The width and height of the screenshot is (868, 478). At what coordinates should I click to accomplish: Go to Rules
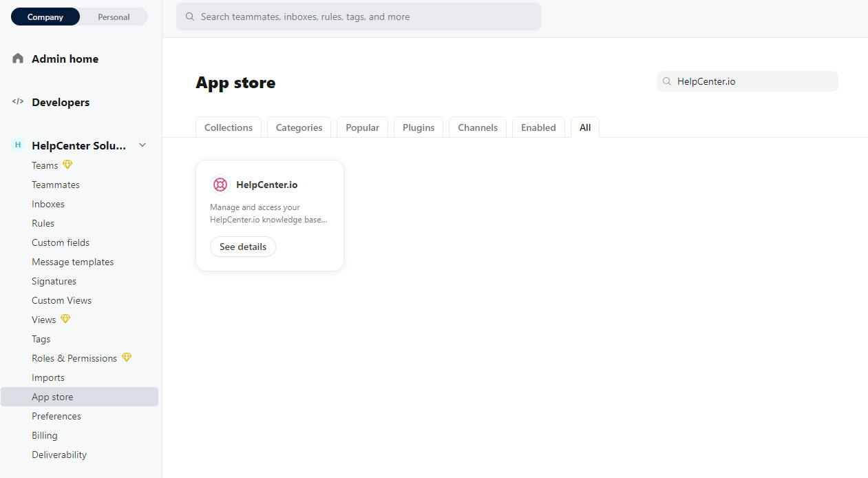43,223
